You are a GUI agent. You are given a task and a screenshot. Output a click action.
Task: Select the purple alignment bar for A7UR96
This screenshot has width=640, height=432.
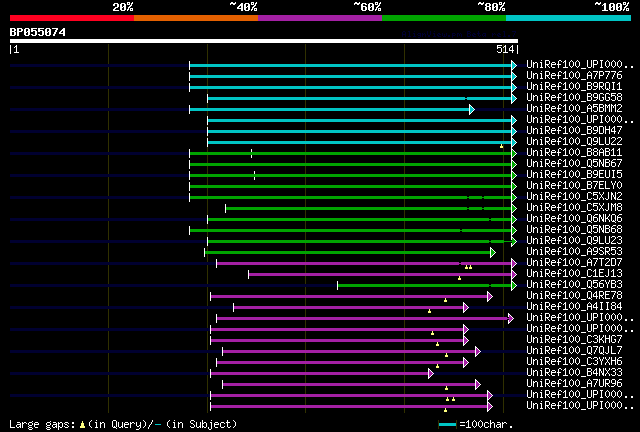351,385
